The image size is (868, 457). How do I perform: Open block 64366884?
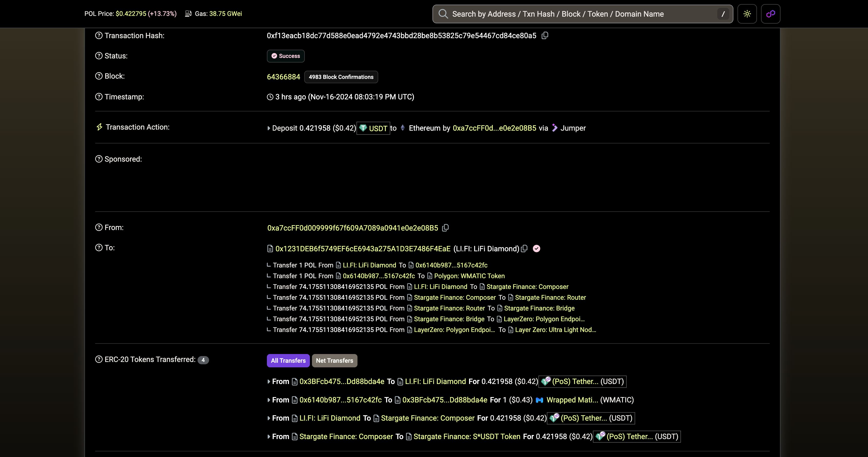pyautogui.click(x=283, y=77)
